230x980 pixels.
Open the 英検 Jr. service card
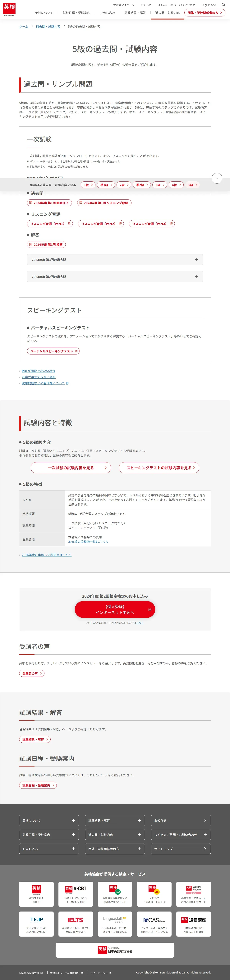click(x=154, y=894)
